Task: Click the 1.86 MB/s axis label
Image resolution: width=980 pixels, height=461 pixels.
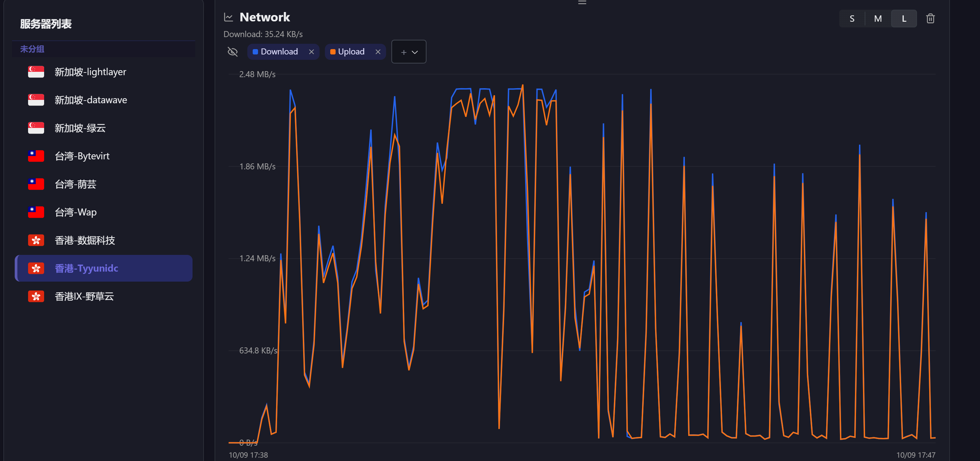Action: [257, 166]
